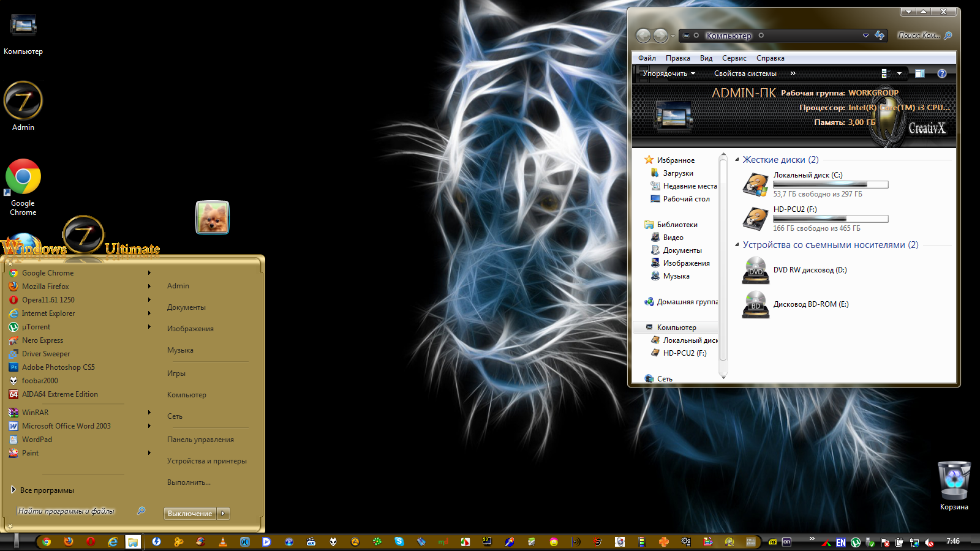
Task: Launch Skype from the taskbar
Action: click(399, 542)
